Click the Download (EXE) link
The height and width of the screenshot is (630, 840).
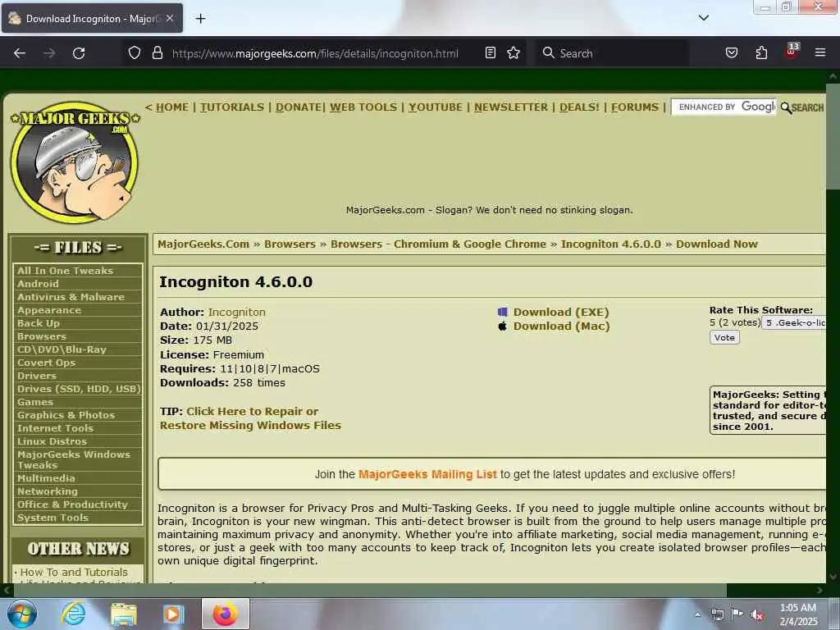(561, 312)
